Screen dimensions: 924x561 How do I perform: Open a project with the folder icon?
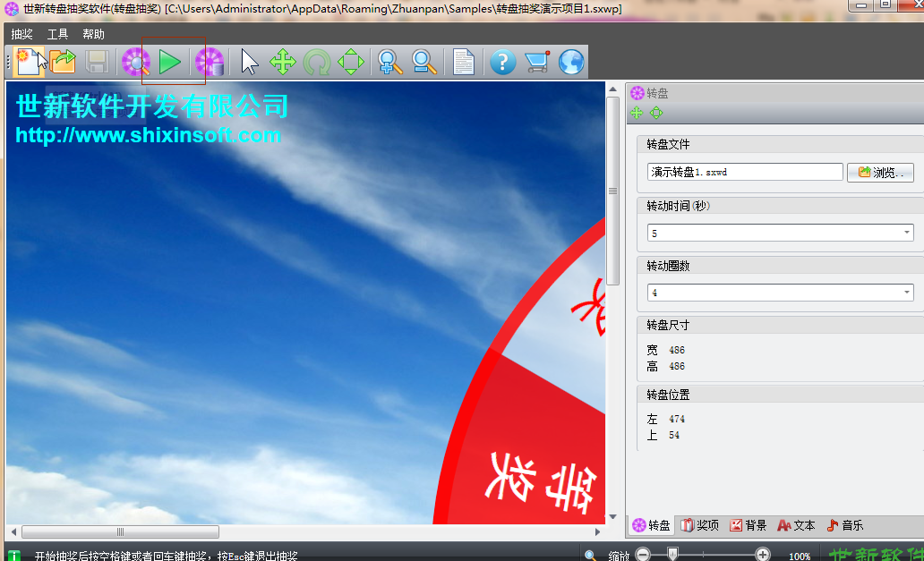[x=63, y=62]
